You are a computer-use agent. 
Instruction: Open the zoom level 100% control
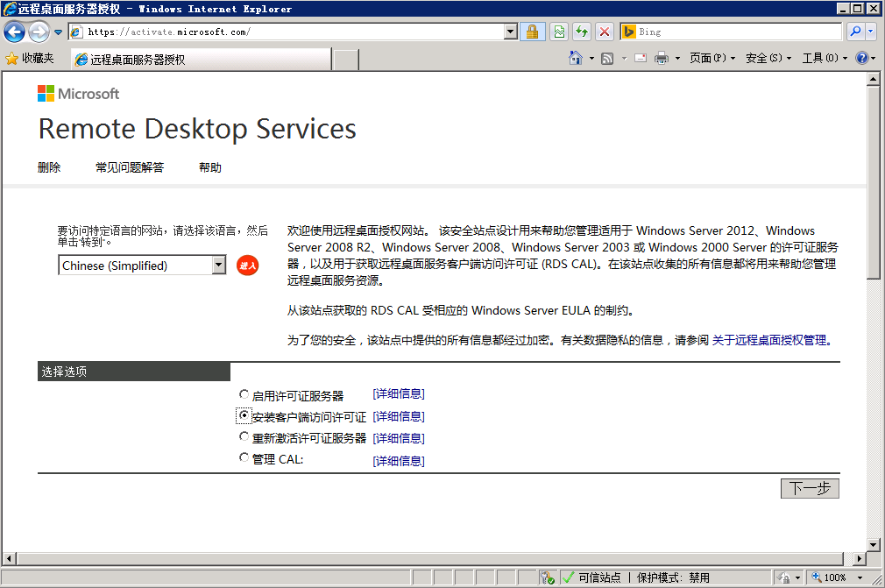(830, 577)
